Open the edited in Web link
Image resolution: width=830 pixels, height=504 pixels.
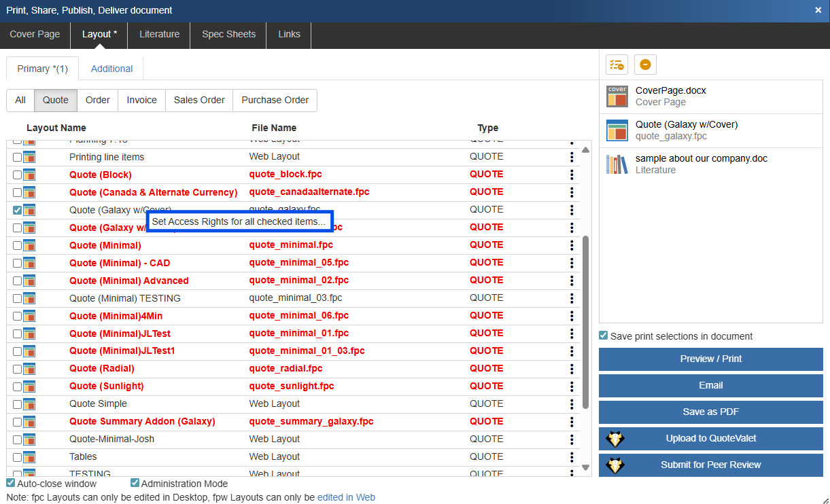pyautogui.click(x=346, y=497)
